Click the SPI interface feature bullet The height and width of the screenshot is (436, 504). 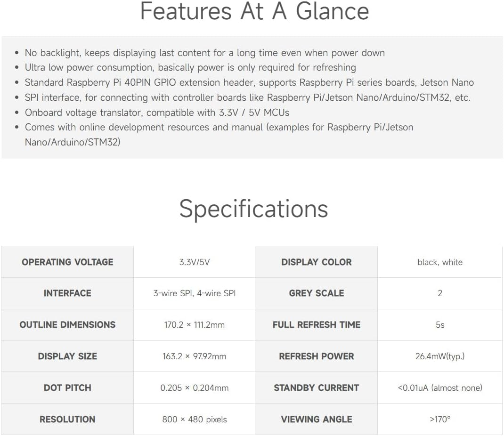(x=247, y=97)
